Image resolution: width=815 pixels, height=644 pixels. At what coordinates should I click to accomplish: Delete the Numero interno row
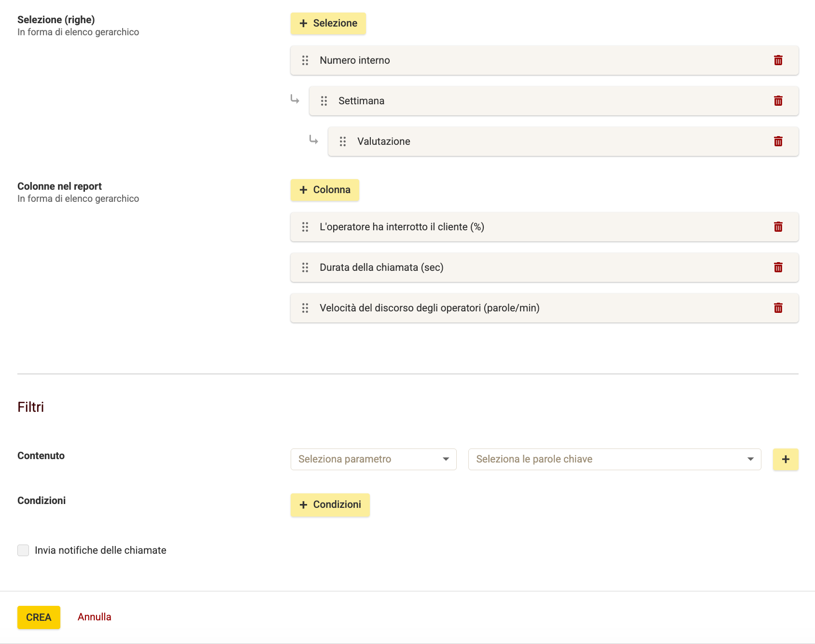(x=778, y=60)
